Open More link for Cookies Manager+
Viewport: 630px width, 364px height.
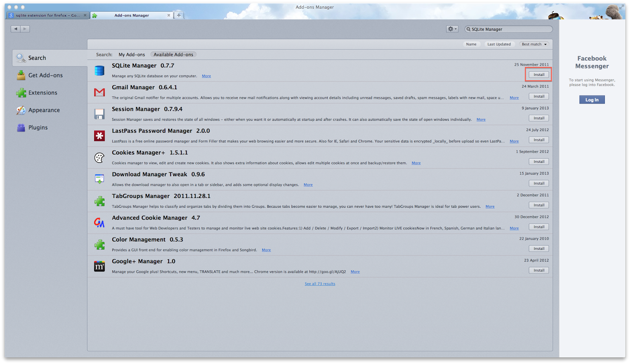coord(416,163)
